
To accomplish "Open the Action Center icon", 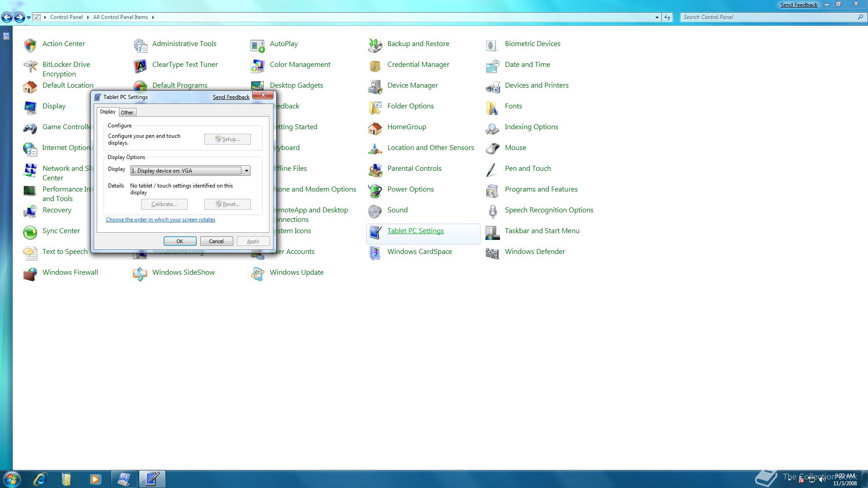I will 30,45.
